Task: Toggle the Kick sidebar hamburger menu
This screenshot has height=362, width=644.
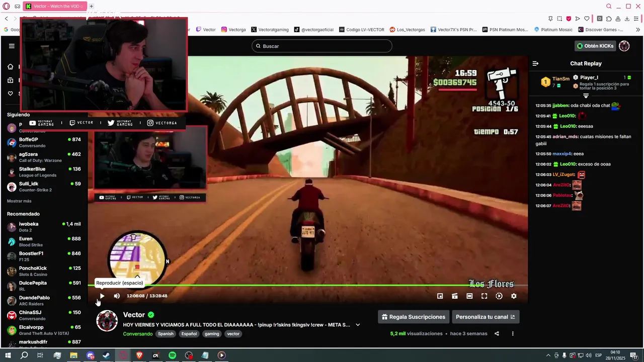Action: [12, 46]
